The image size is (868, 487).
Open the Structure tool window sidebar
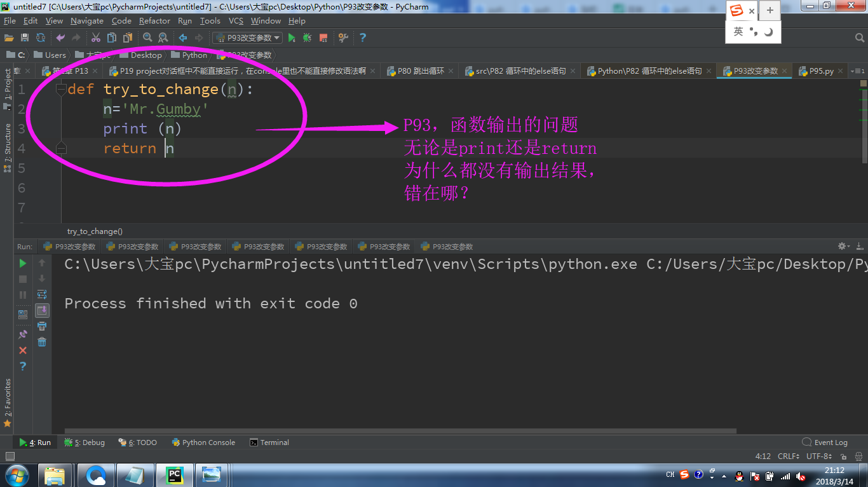coord(8,148)
